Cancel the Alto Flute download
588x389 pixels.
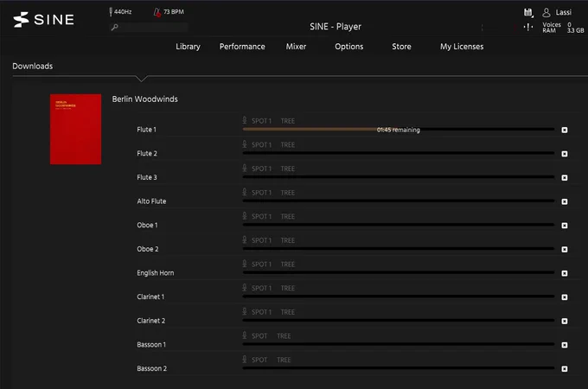(x=565, y=201)
